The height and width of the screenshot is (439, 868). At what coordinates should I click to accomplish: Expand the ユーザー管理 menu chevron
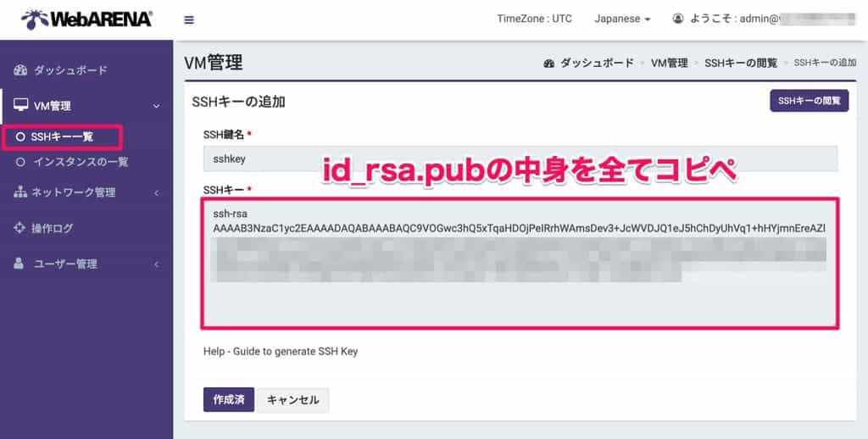pyautogui.click(x=156, y=264)
